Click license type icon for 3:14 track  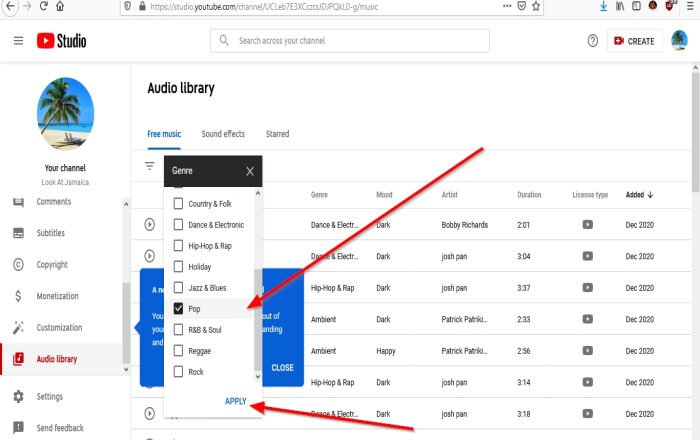pos(588,382)
